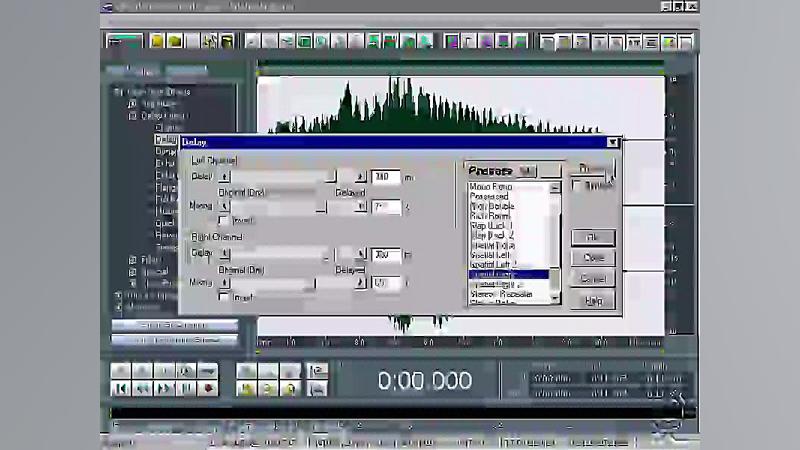Click the Presets Add button
800x450 pixels.
pos(527,171)
